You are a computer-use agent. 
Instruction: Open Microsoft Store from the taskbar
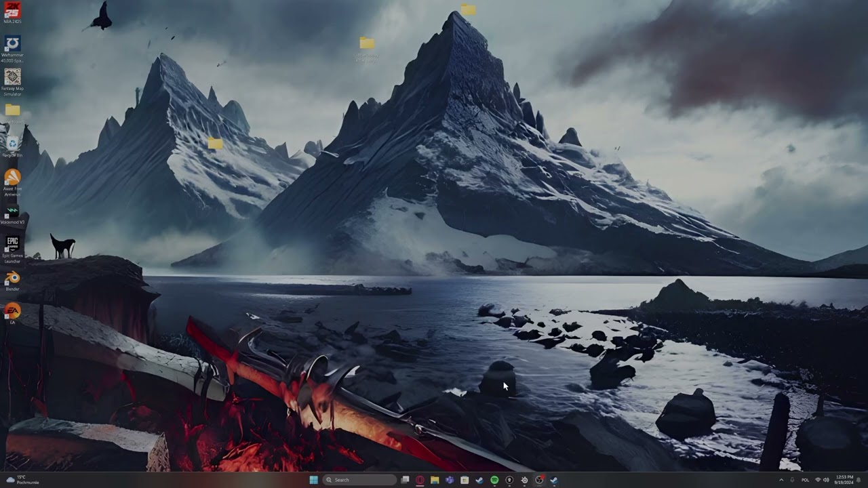pyautogui.click(x=465, y=480)
